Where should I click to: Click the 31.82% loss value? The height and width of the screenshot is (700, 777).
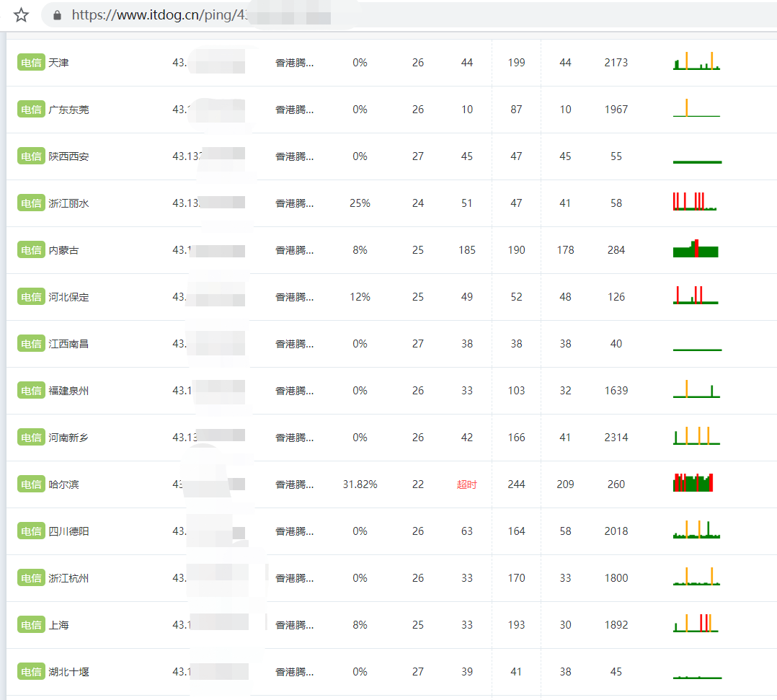pos(360,484)
